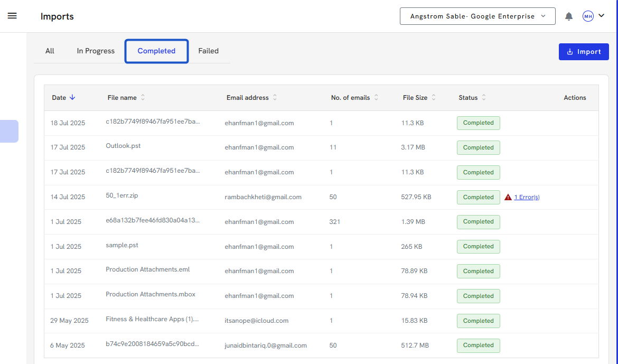Sort the Email address column
Viewport: 618px width, 364px height.
click(x=275, y=98)
